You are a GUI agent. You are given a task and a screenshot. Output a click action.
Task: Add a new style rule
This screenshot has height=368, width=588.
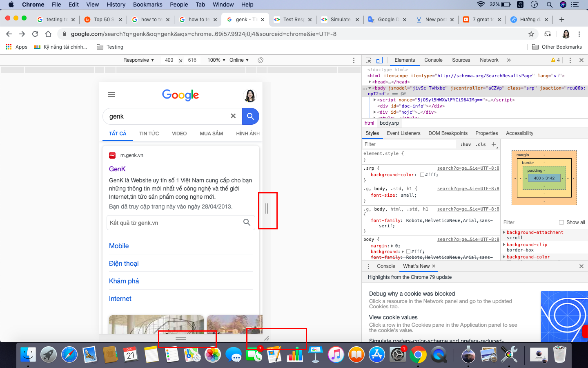[494, 144]
